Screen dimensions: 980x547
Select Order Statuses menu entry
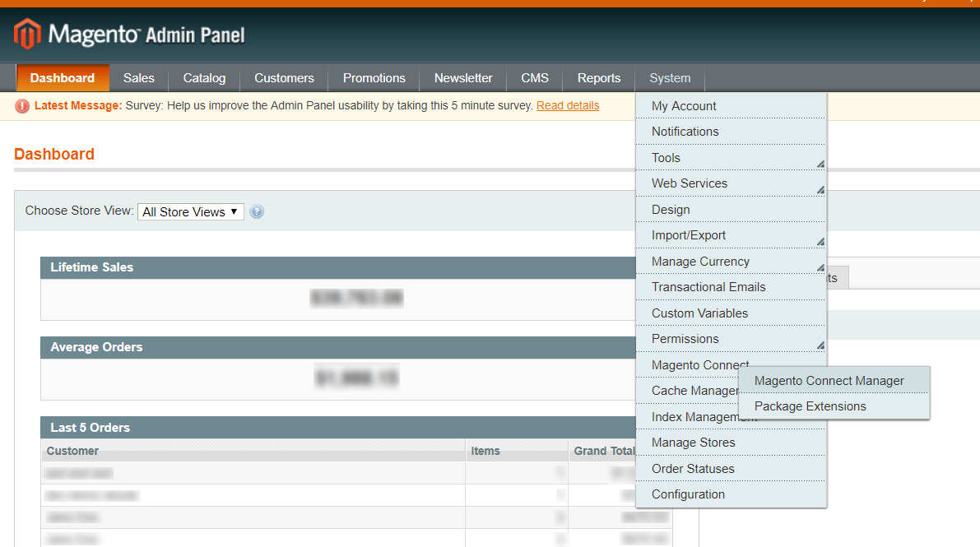pyautogui.click(x=731, y=469)
